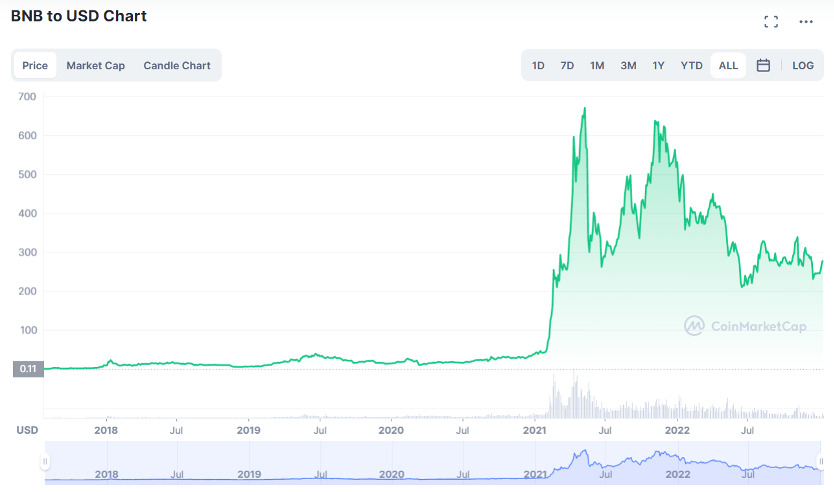
Task: Select the 7D time range
Action: (567, 65)
